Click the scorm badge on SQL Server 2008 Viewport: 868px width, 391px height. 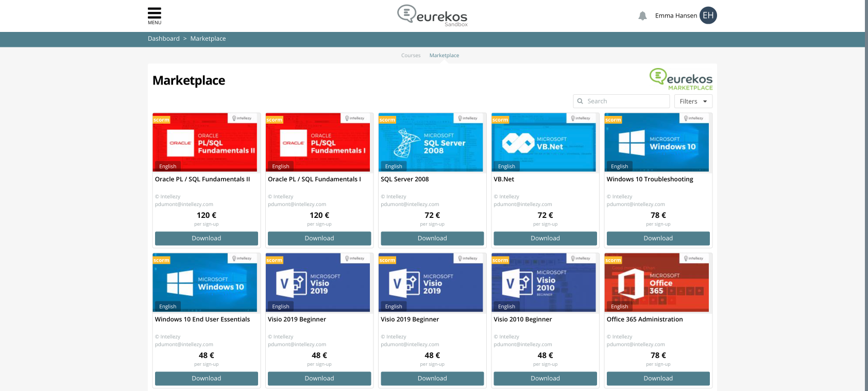pos(387,120)
